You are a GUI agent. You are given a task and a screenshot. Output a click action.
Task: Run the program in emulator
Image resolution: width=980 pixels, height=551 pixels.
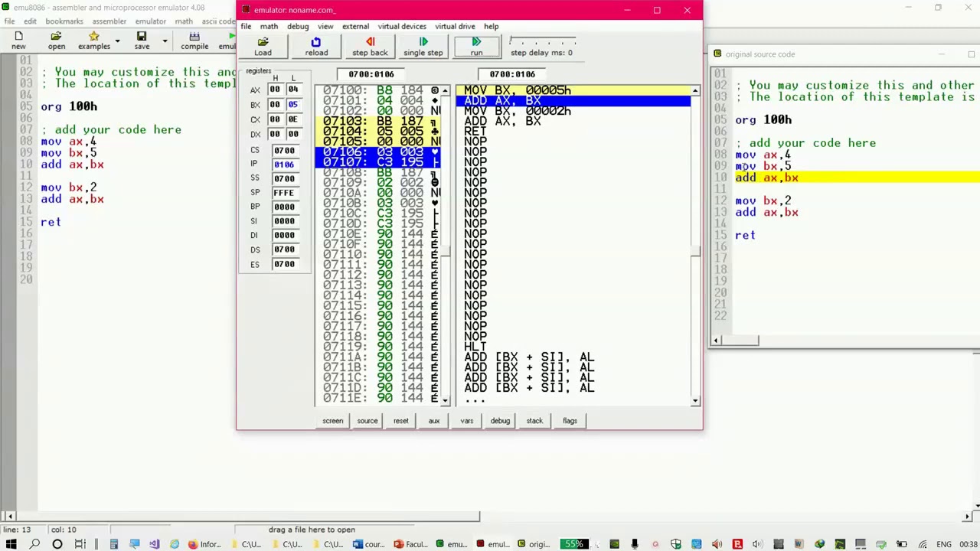(x=476, y=47)
